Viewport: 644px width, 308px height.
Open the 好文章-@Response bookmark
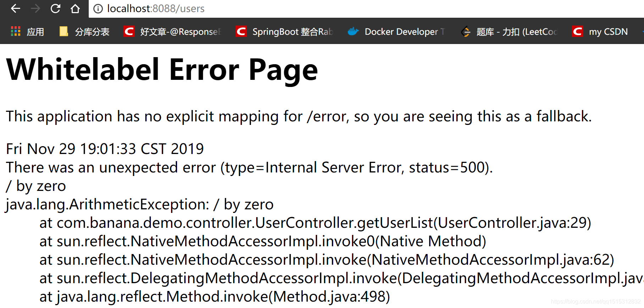click(181, 32)
